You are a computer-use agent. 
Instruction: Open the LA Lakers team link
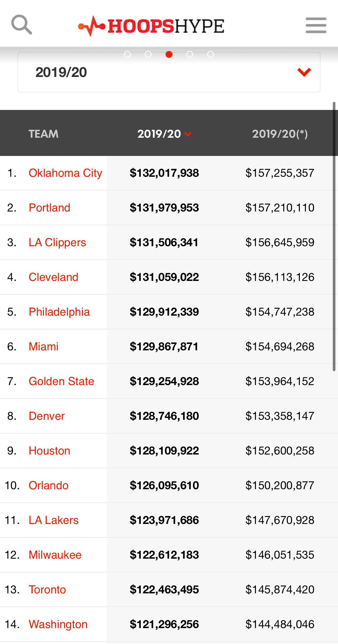[53, 520]
